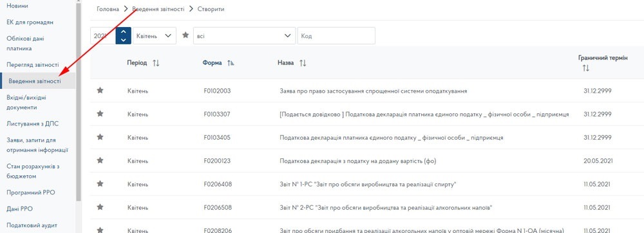Open Облікові дані платника sidebar item
The image size is (644, 233).
pos(26,44)
